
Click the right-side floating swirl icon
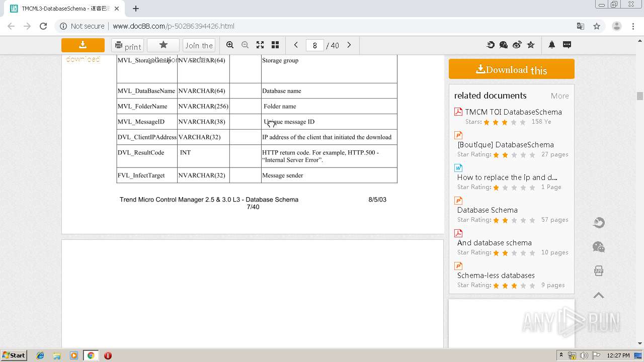click(599, 223)
